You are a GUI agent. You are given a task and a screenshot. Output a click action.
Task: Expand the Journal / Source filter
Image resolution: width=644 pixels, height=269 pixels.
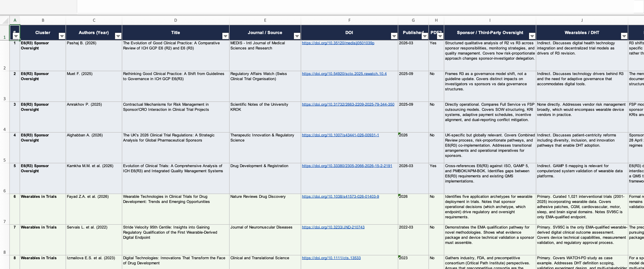297,36
